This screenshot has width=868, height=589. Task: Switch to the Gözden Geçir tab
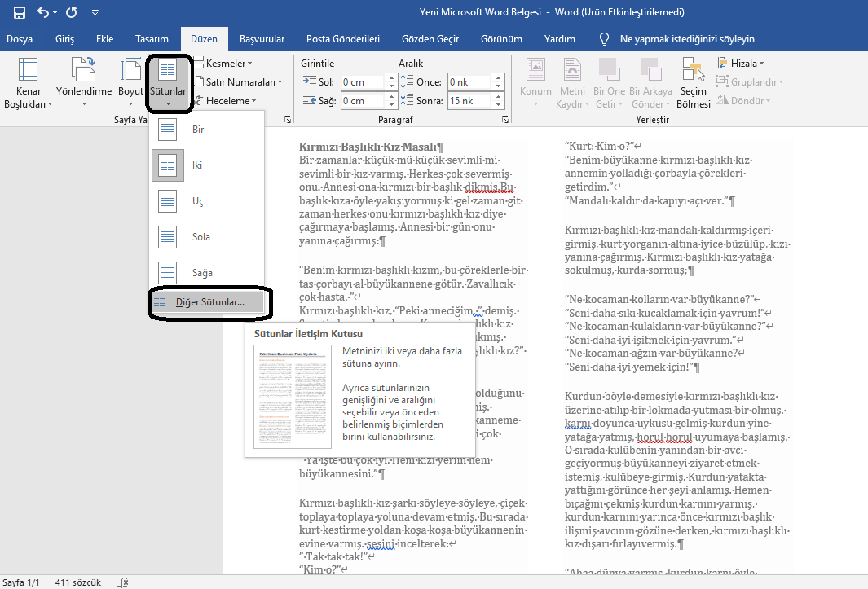click(x=432, y=38)
